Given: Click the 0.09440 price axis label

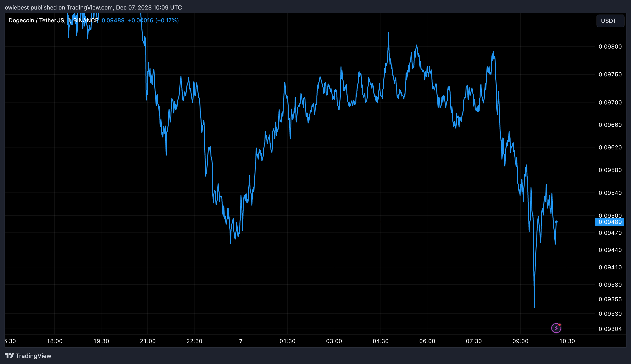Looking at the screenshot, I should click(x=610, y=250).
